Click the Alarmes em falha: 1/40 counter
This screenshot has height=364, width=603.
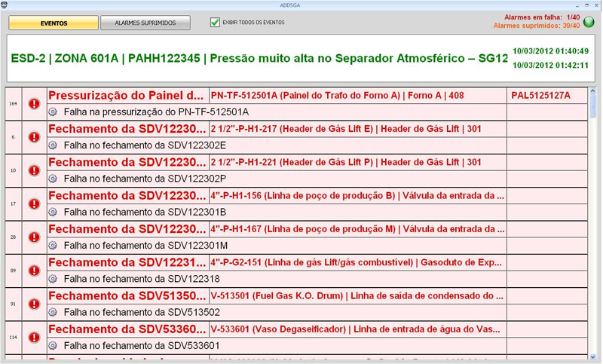(x=542, y=17)
